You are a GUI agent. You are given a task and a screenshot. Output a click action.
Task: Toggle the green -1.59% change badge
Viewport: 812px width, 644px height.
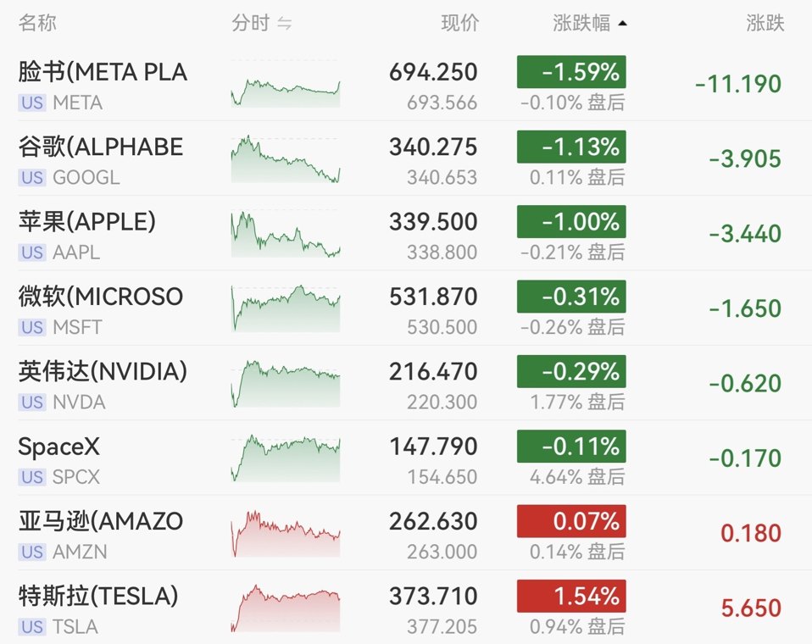571,72
